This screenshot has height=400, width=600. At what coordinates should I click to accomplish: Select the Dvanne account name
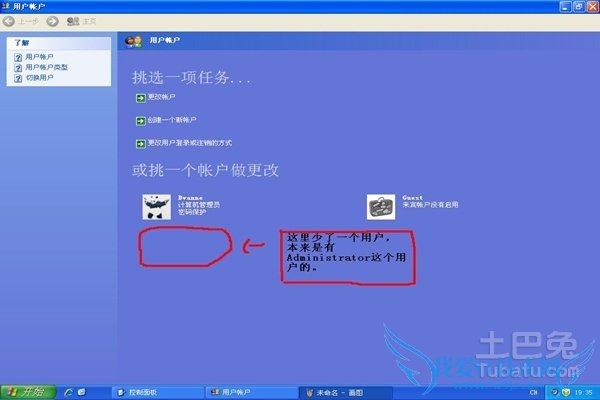190,198
